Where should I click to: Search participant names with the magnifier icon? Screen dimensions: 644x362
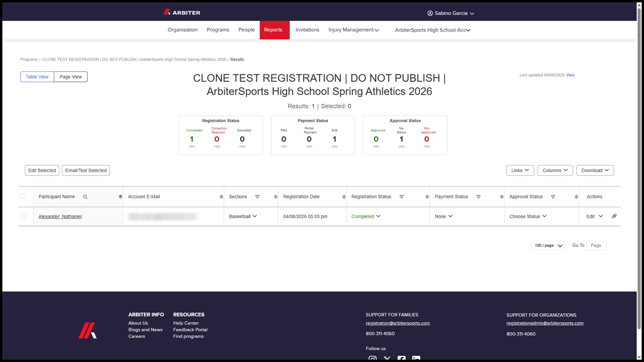click(x=85, y=197)
